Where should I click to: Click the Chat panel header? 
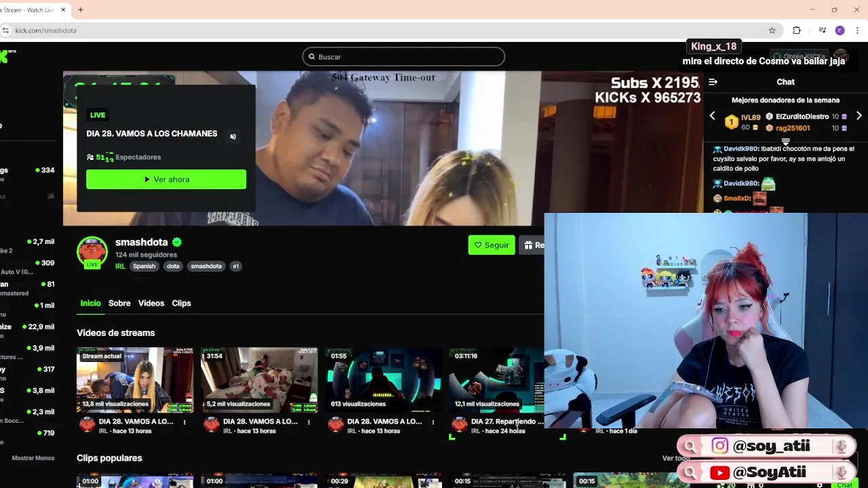[x=785, y=82]
